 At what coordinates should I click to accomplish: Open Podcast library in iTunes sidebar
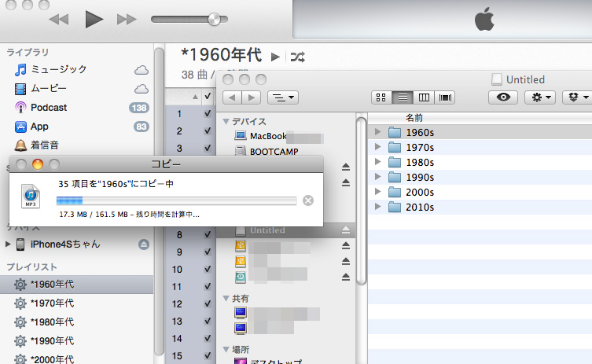49,108
